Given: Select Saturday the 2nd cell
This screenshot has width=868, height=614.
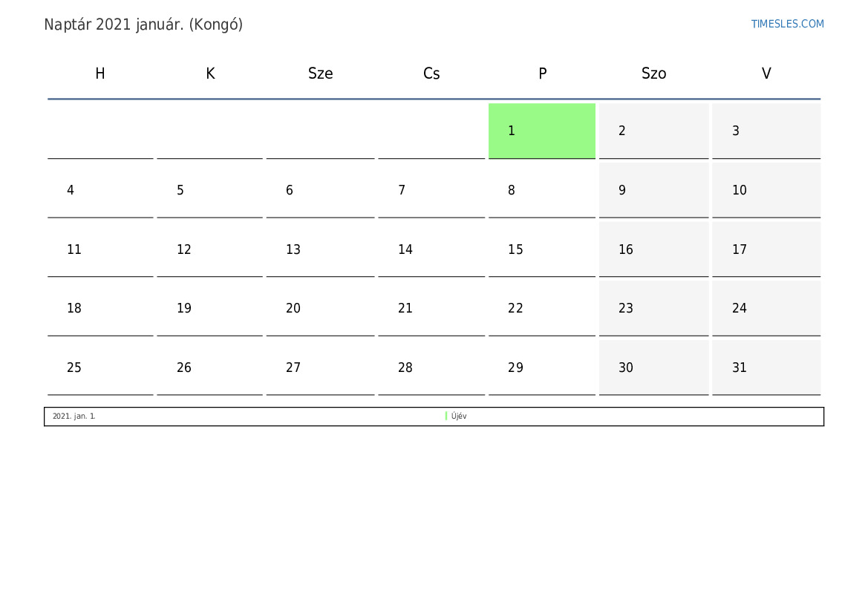Looking at the screenshot, I should pos(653,131).
